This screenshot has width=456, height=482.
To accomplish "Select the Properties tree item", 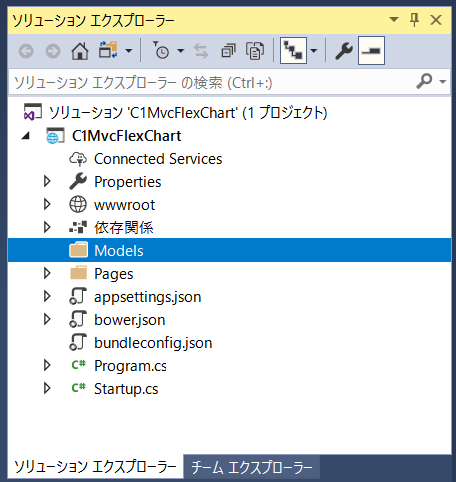I will [x=128, y=182].
